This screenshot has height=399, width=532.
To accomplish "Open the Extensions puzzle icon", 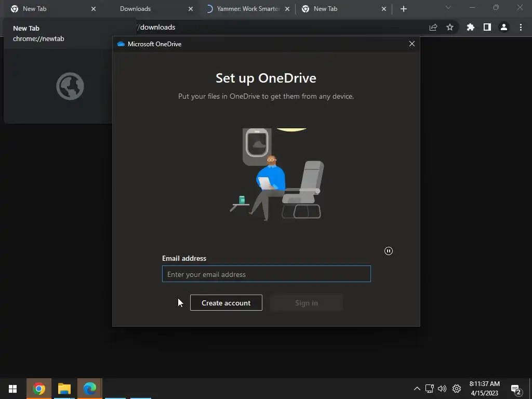I will [471, 27].
